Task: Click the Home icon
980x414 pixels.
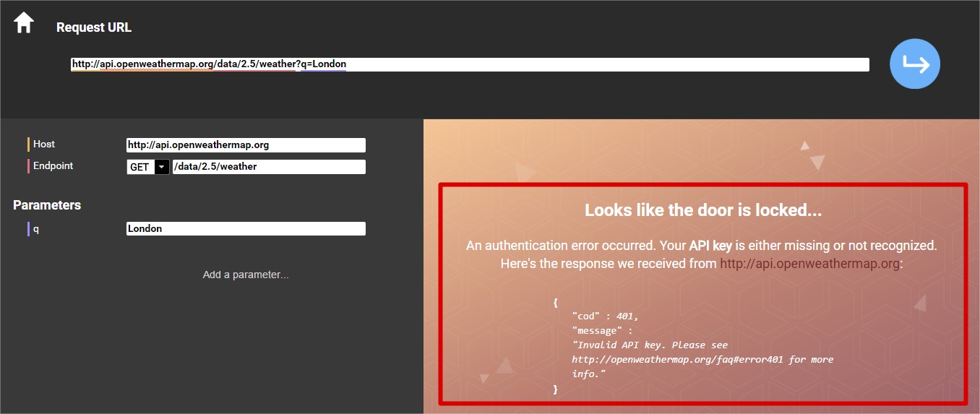Action: 24,22
